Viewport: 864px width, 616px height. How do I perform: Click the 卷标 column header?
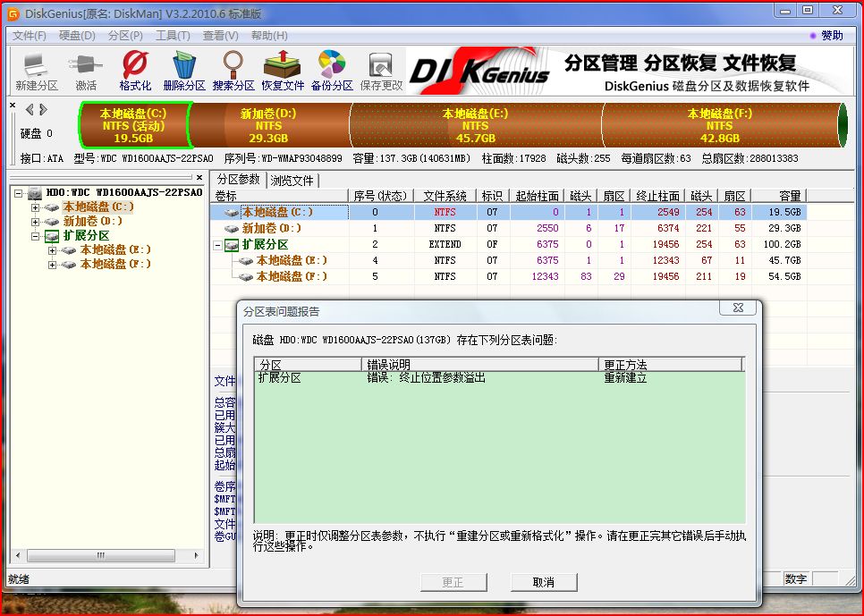click(x=280, y=196)
